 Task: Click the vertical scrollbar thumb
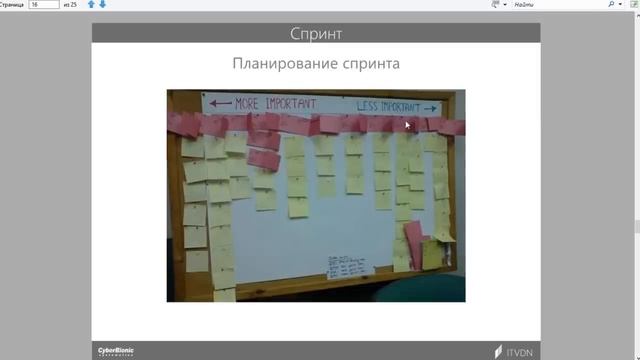(x=638, y=227)
